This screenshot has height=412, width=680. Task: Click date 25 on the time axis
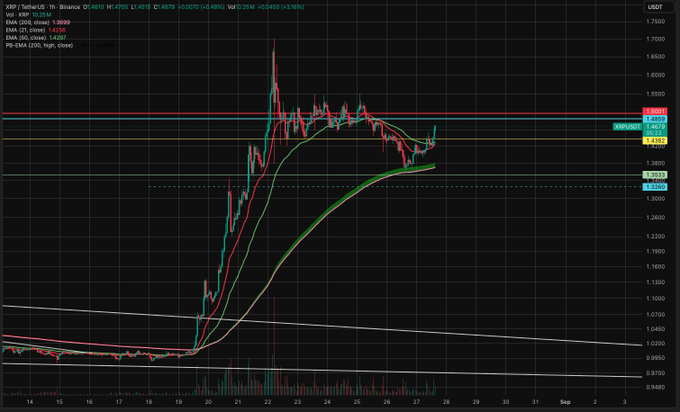[357, 402]
